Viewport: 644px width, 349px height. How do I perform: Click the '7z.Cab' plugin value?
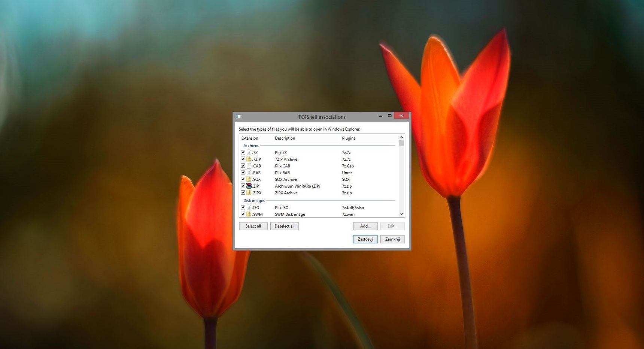click(x=348, y=166)
